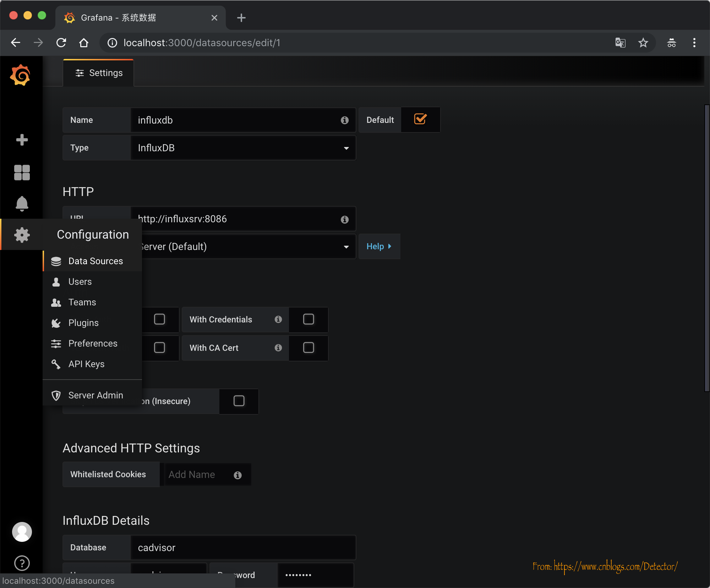
Task: Open the Create menu in sidebar
Action: coord(21,140)
